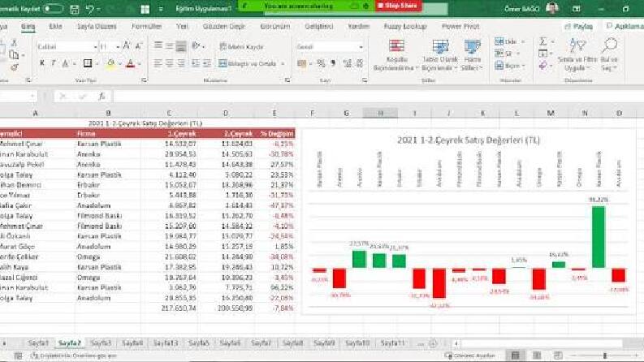This screenshot has height=362, width=644.
Task: Click the Stop Share button
Action: coord(398,6)
